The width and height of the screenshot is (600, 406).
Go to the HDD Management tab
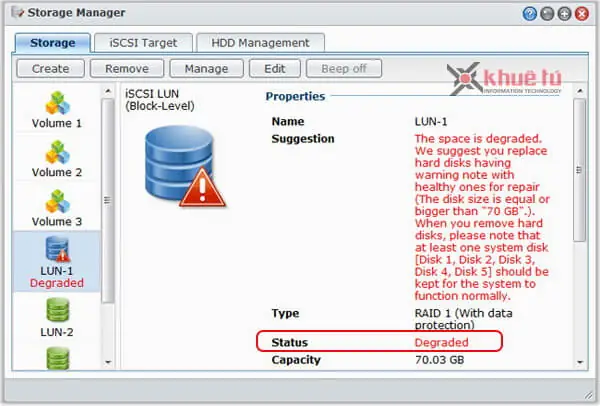tap(260, 42)
